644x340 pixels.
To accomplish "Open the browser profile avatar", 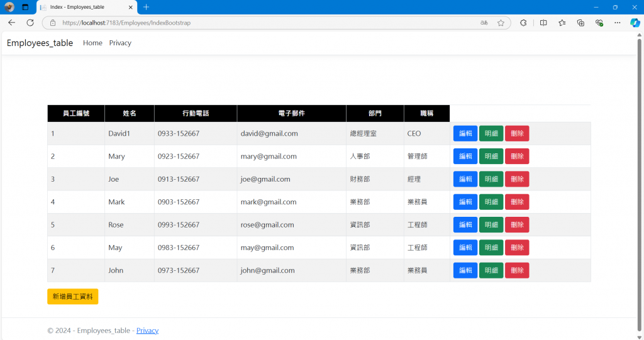I will coord(9,7).
